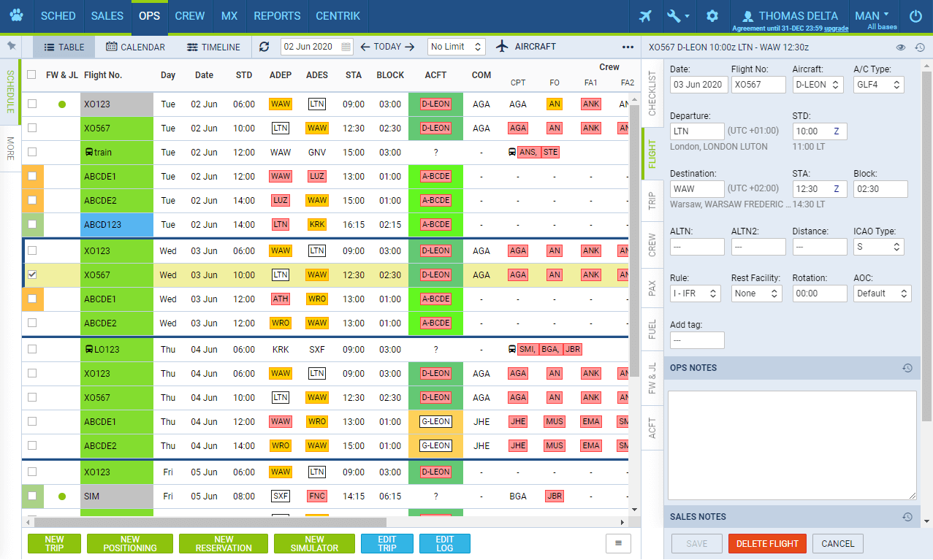
Task: Expand the No Limit dropdown
Action: pyautogui.click(x=457, y=47)
